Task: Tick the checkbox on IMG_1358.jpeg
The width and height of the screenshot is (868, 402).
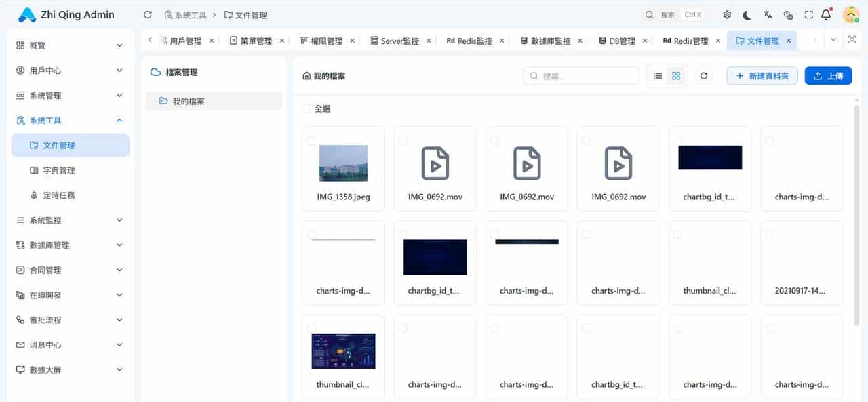Action: pos(312,140)
